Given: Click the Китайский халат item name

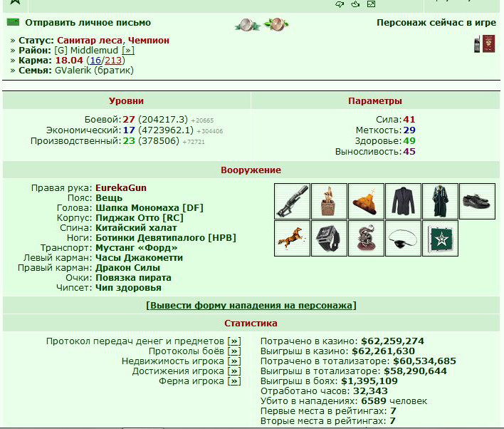Looking at the screenshot, I should click(136, 227).
